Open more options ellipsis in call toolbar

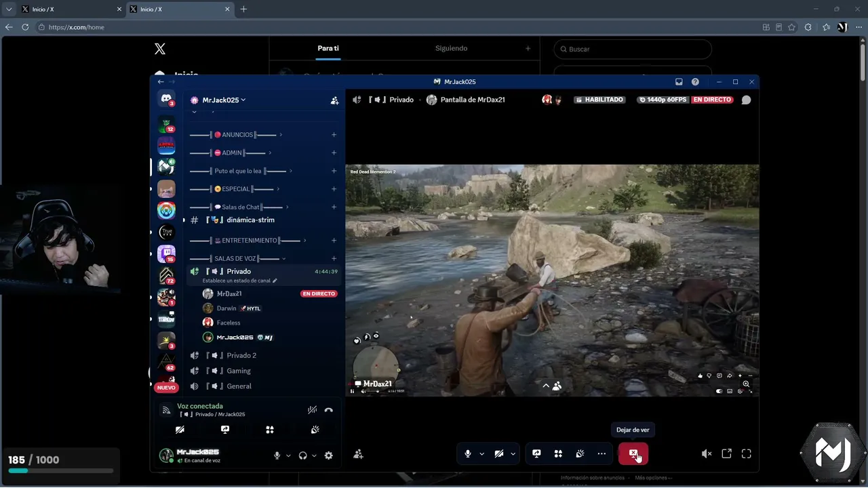point(601,454)
